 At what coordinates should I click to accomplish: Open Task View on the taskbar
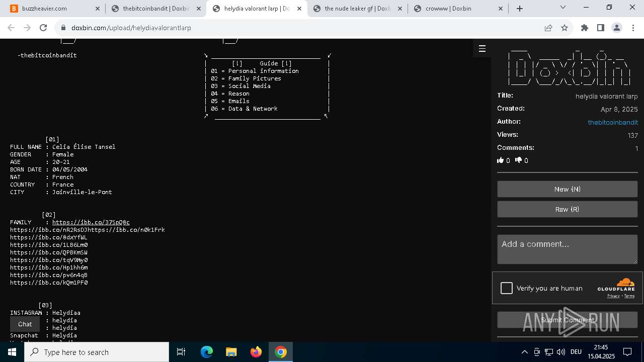tap(181, 352)
